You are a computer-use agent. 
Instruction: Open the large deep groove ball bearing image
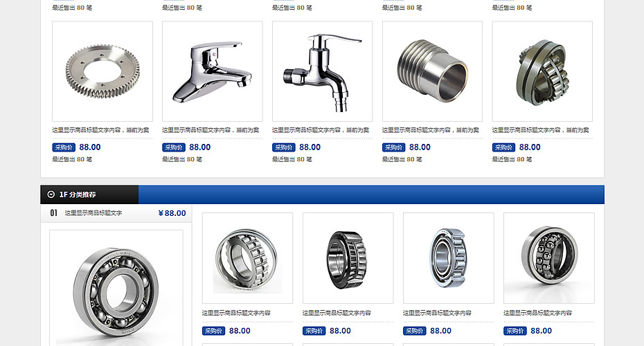(x=116, y=288)
